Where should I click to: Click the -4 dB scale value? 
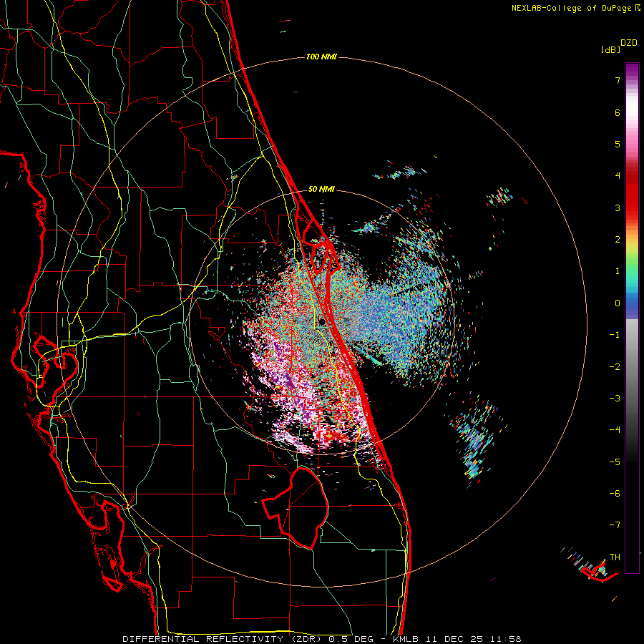(x=615, y=429)
